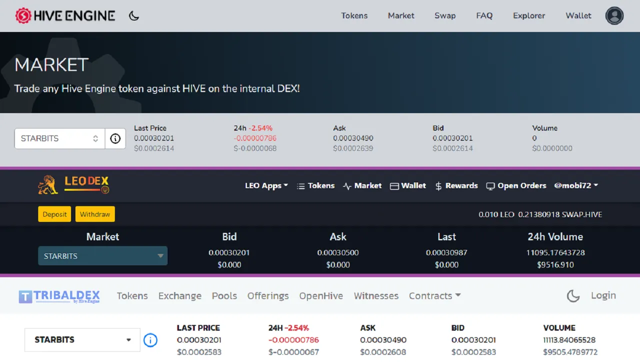Click the LeoDex tokens list icon

pos(300,186)
